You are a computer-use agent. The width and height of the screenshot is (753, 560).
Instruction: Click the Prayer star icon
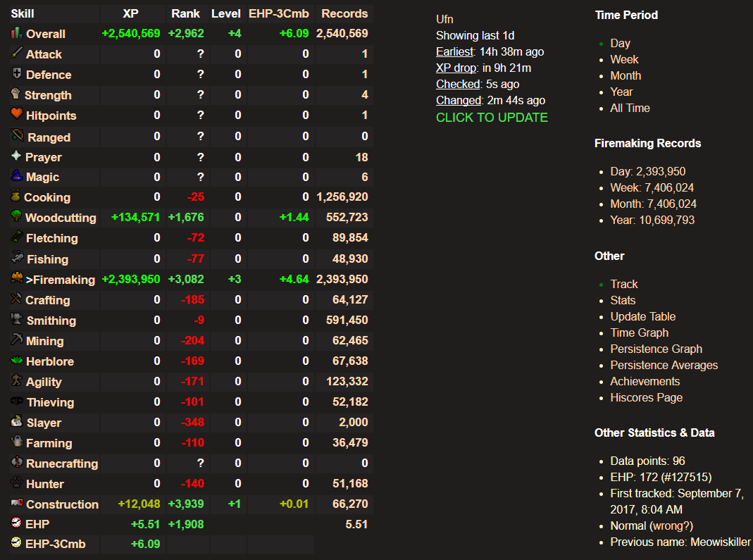tap(16, 156)
